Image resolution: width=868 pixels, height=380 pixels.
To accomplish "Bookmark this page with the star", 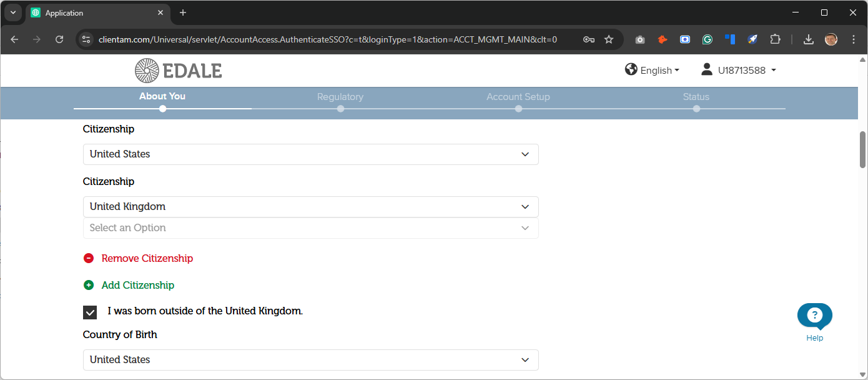I will click(x=609, y=39).
